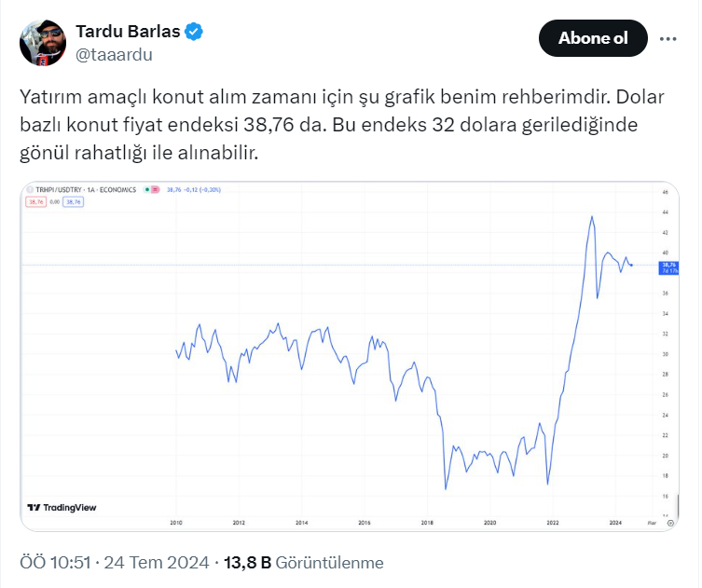This screenshot has height=588, width=702.
Task: Click the 2018 label on time axis
Action: (426, 525)
